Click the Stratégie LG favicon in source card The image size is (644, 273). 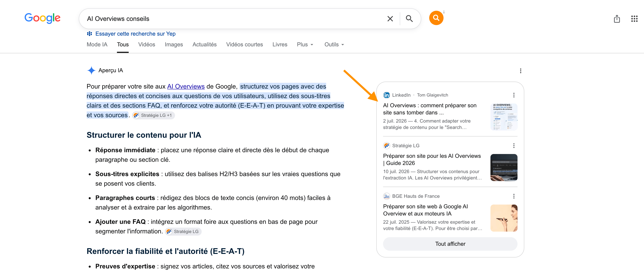pyautogui.click(x=386, y=146)
